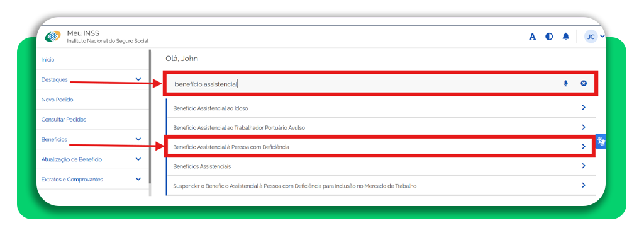Clear the search field with the X icon

click(x=584, y=84)
